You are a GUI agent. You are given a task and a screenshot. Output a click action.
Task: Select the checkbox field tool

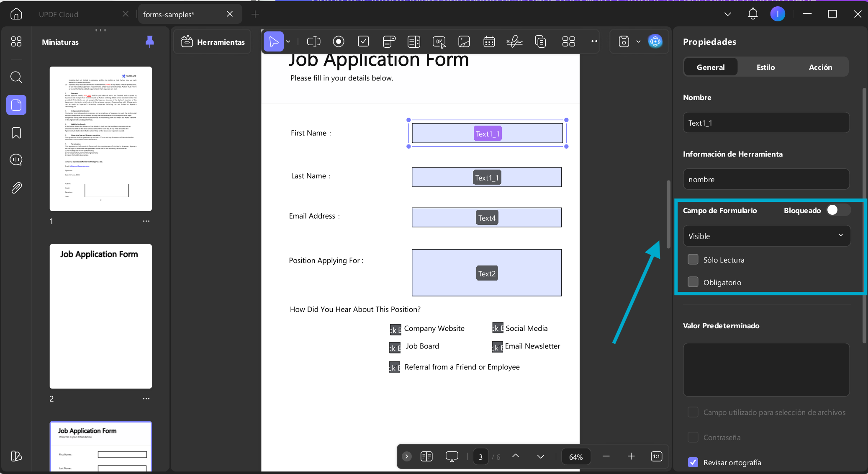(x=363, y=41)
